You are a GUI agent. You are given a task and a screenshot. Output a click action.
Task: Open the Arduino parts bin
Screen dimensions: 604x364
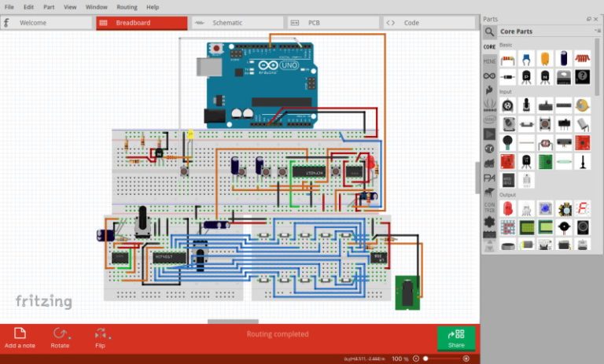tap(489, 75)
